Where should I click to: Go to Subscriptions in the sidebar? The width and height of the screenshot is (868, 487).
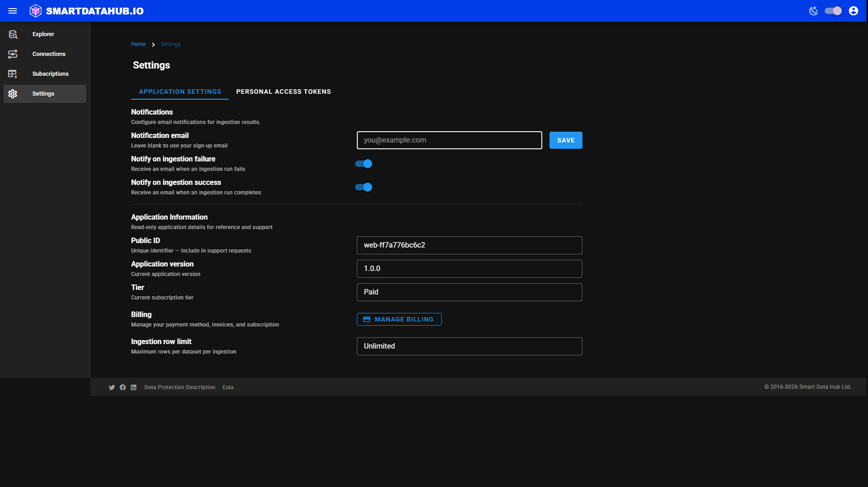click(x=51, y=74)
